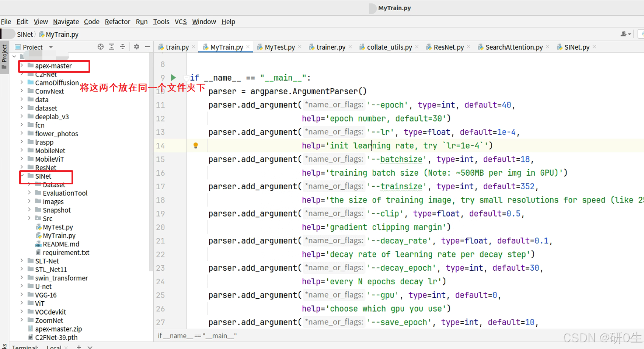Click the yellow intention lightbulb on line 14
Image resolution: width=644 pixels, height=349 pixels.
point(196,145)
